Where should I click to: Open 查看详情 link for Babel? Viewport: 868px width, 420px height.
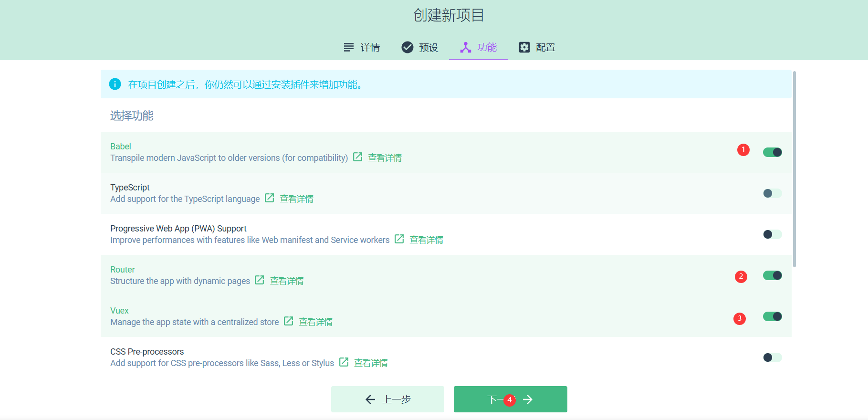point(385,157)
